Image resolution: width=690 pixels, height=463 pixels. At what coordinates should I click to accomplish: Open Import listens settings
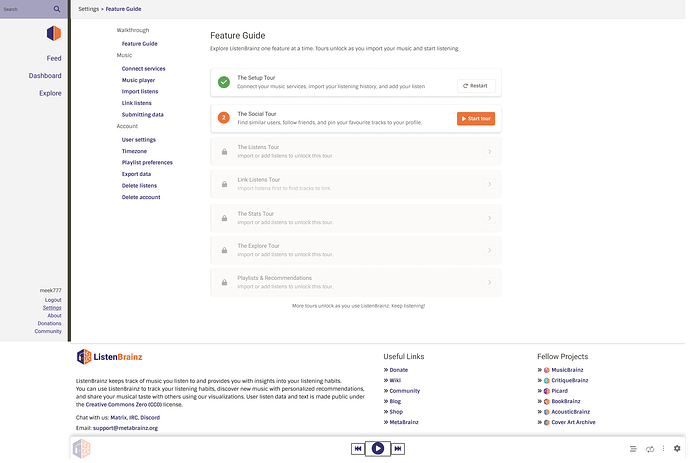tap(139, 92)
